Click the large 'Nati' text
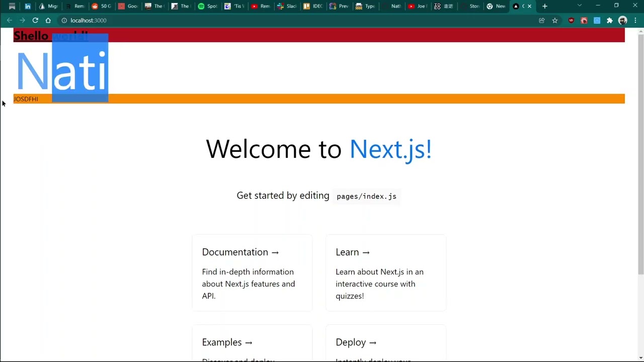Screen dimensions: 644x362 (62, 71)
